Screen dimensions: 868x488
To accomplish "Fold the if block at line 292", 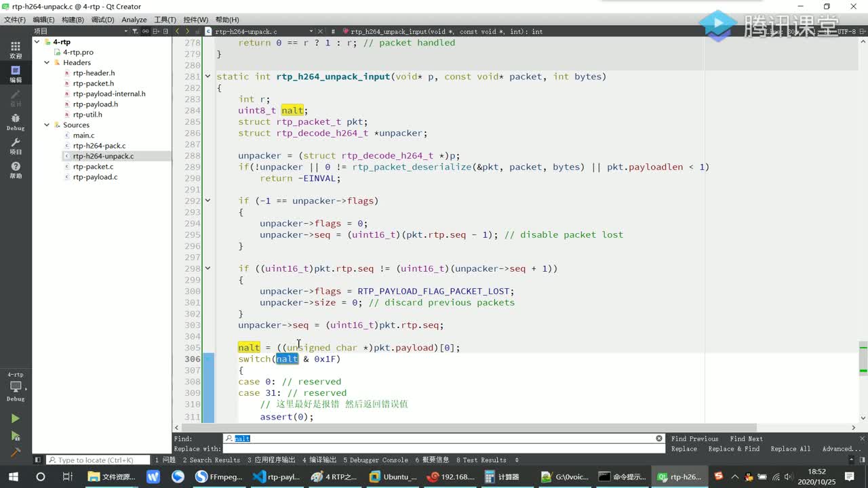I will [208, 201].
